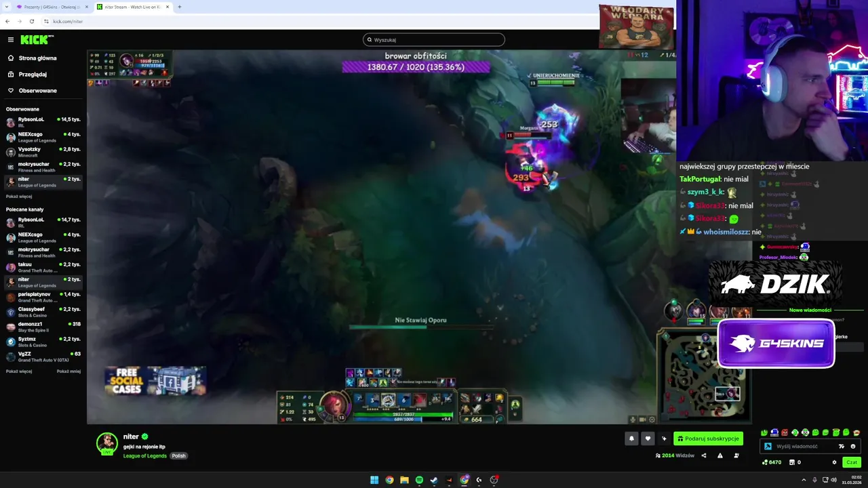Open chat settings gear
Image resolution: width=868 pixels, height=488 pixels.
(x=834, y=462)
